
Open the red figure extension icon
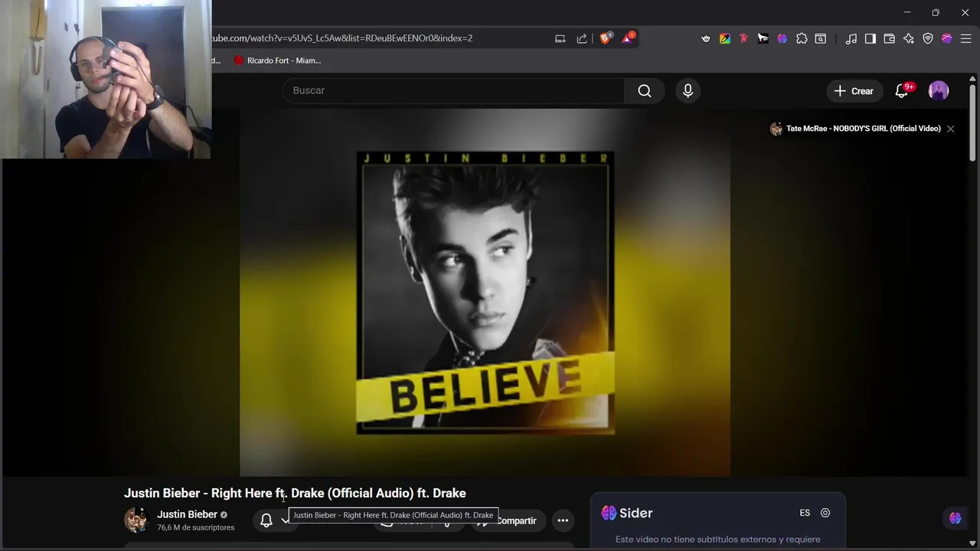click(743, 38)
